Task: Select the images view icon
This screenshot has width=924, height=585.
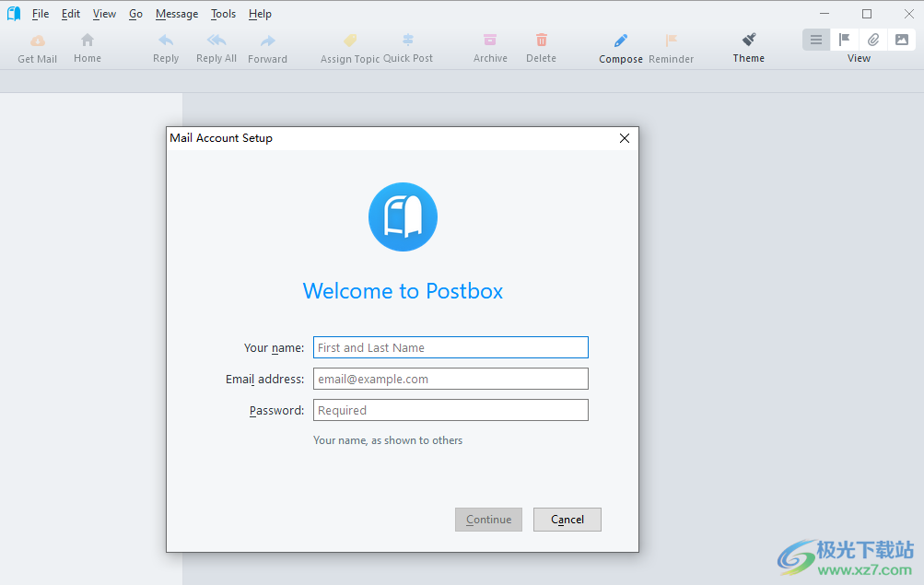Action: point(902,40)
